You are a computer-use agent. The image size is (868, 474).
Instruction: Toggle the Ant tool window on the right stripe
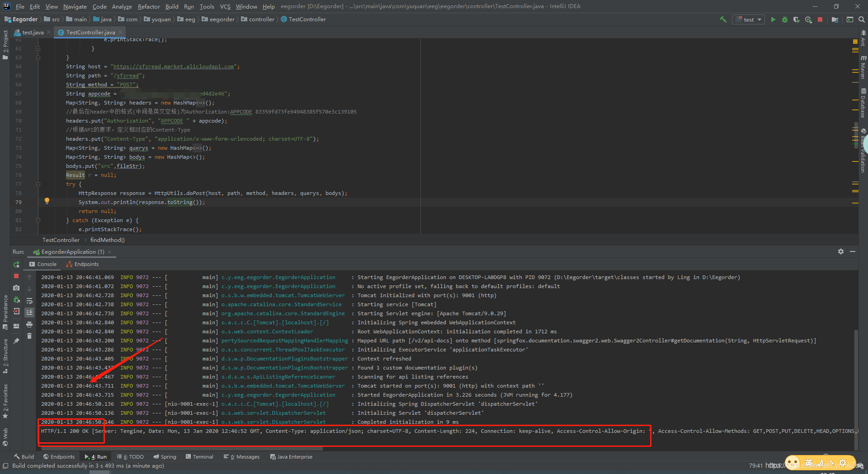(863, 38)
